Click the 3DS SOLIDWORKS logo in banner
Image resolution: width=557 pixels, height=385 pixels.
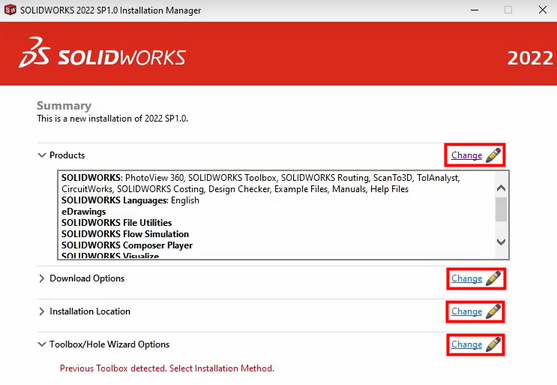(x=102, y=53)
